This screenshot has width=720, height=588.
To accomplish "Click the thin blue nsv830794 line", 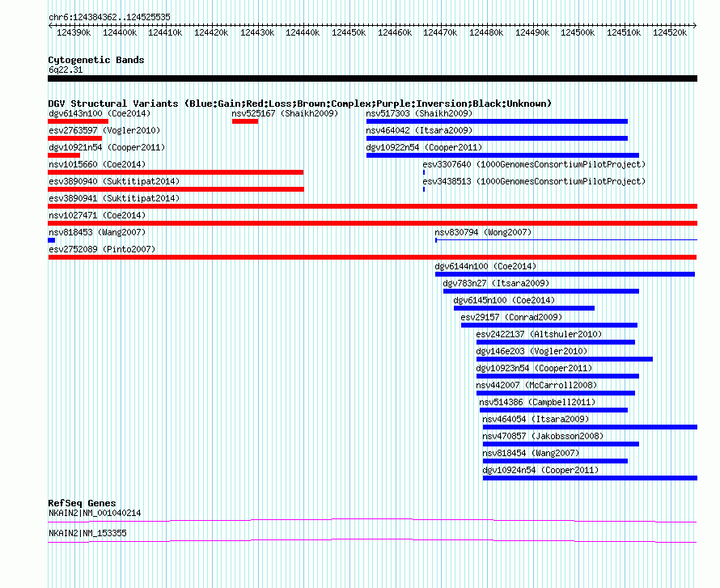I will point(566,239).
